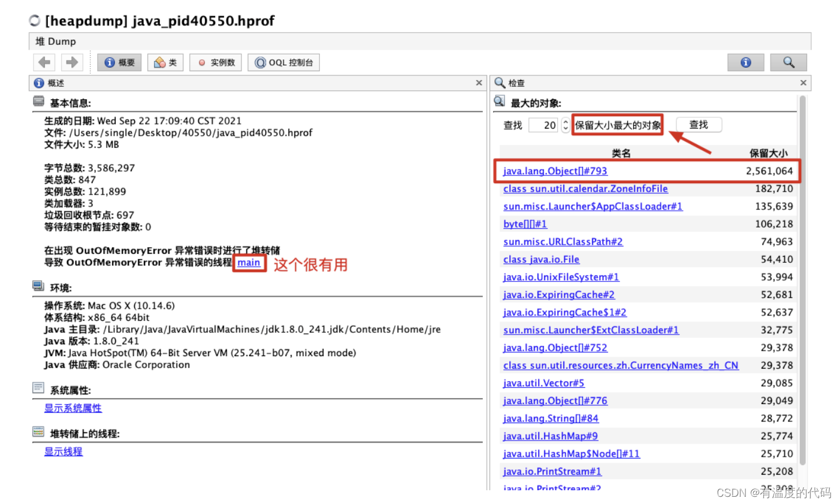Switch to the 类 classes view
840x504 pixels.
coord(165,62)
